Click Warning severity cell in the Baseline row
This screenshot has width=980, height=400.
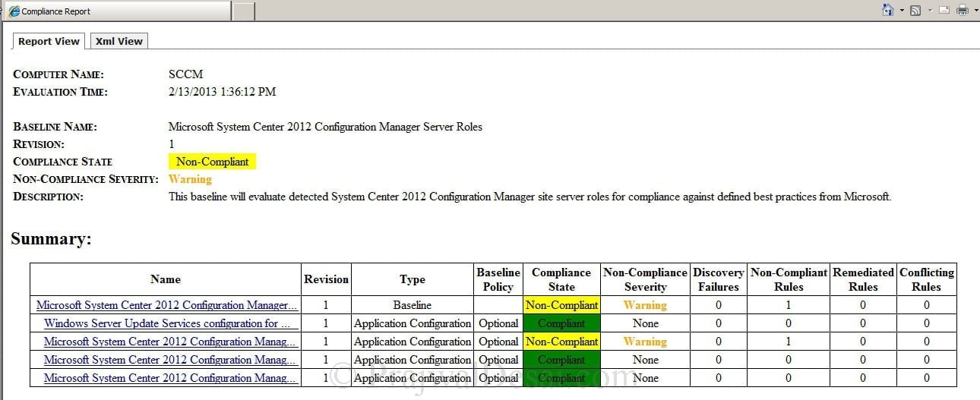[645, 305]
